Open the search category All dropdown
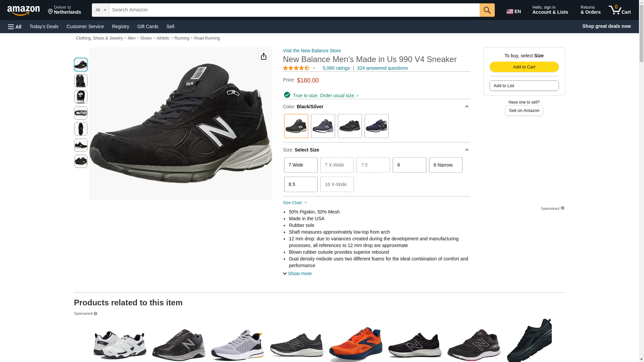 [101, 10]
